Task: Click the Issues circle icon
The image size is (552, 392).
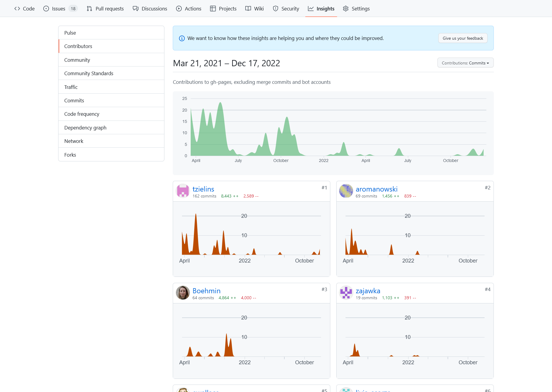Action: pos(46,9)
